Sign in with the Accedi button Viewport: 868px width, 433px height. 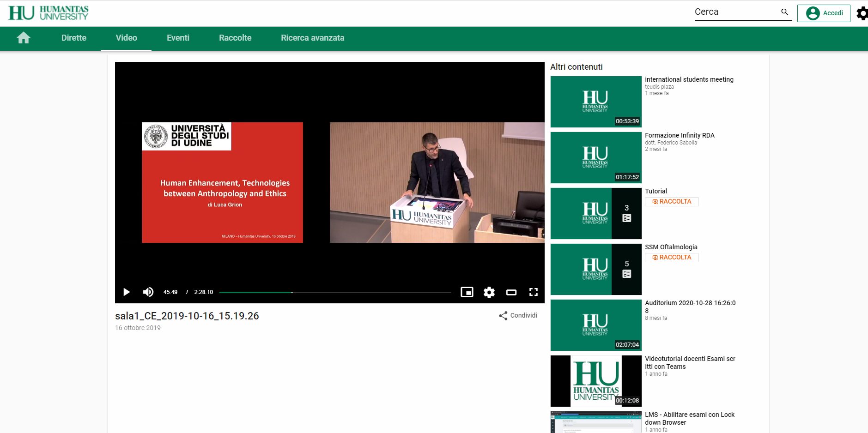click(x=824, y=13)
